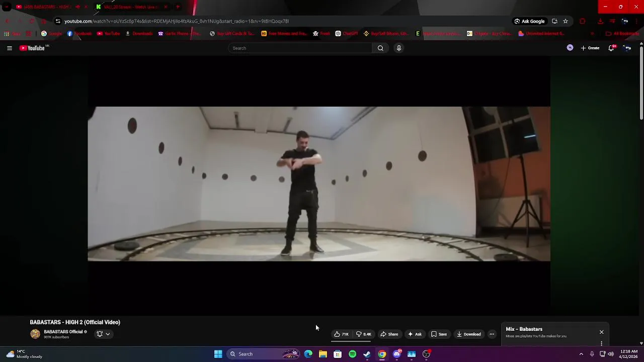Viewport: 644px width, 362px height.
Task: Focus the YouTube search box
Action: 300,48
